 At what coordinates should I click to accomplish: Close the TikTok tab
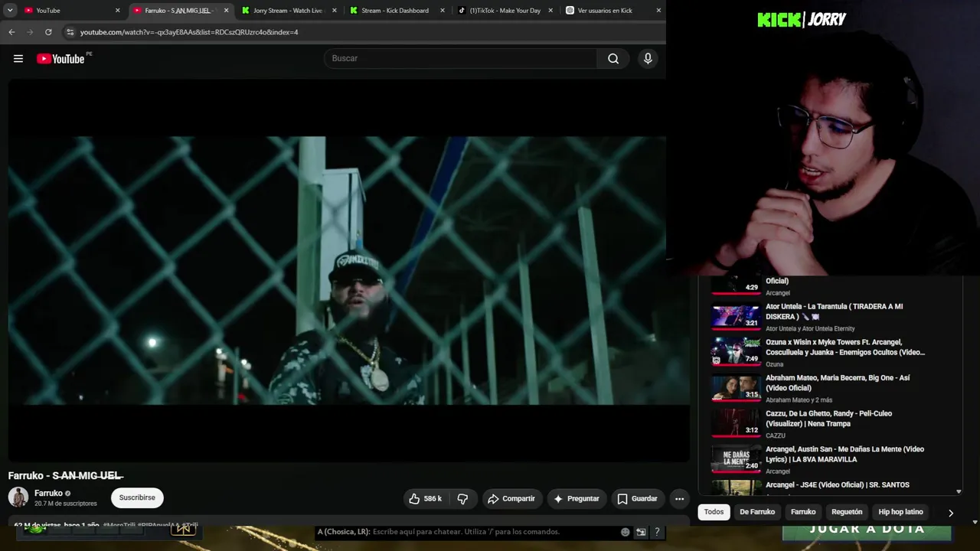(x=550, y=11)
